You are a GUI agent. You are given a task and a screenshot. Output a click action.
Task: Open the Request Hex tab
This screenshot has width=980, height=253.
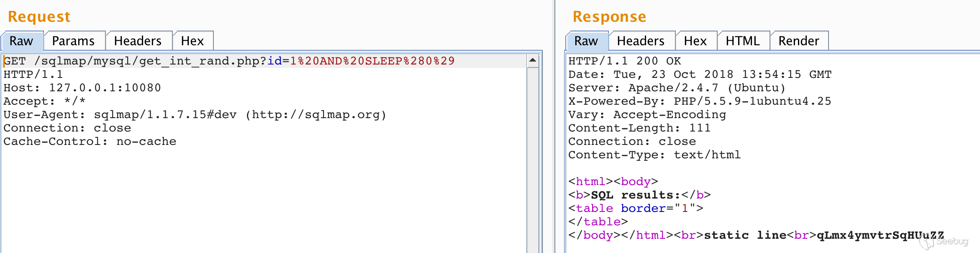192,41
